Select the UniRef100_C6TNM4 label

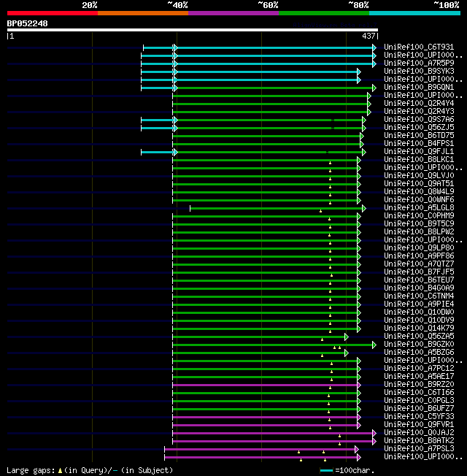(x=419, y=296)
